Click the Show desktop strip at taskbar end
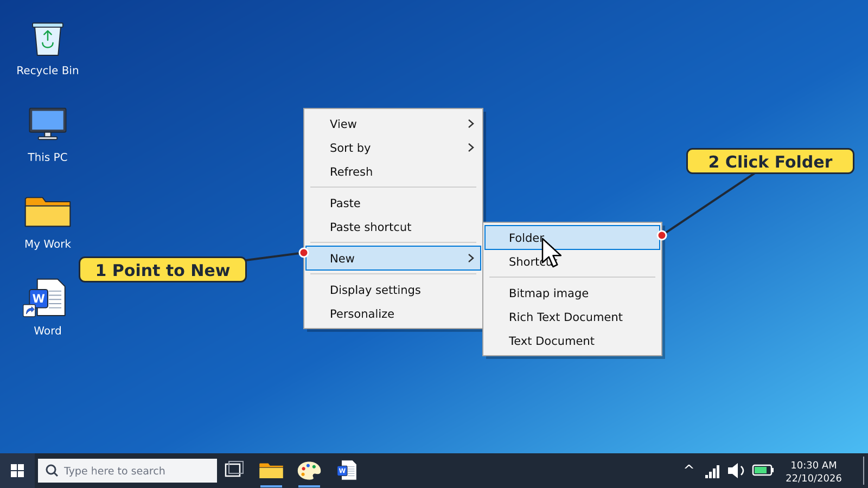Screen dimensions: 868x488 point(864,471)
